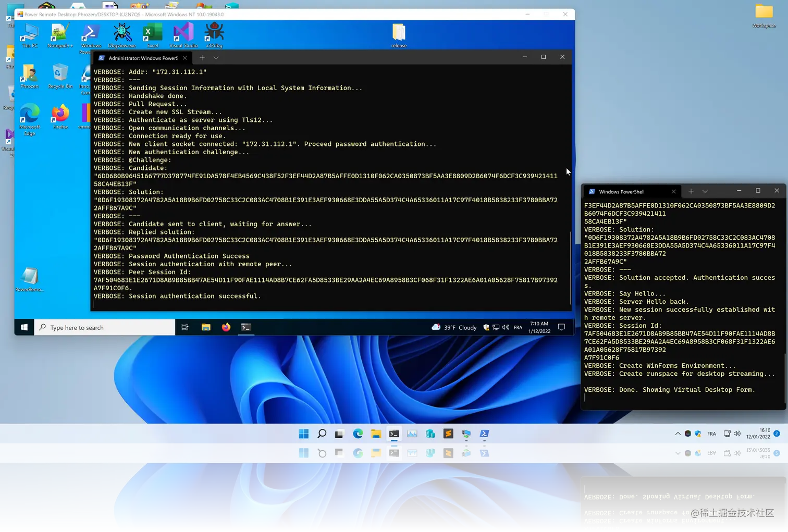Image resolution: width=788 pixels, height=532 pixels.
Task: Click the FRA language indicator in the remote taskbar
Action: pos(518,327)
